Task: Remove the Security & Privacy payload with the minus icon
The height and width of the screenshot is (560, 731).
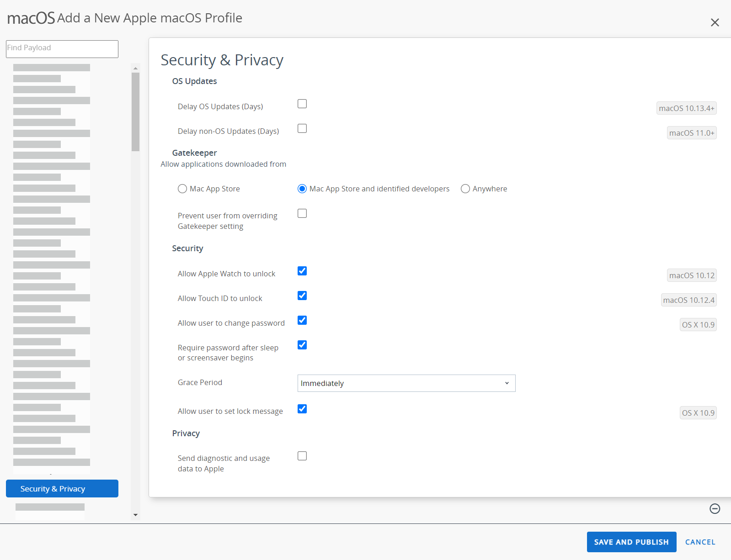Action: click(715, 509)
